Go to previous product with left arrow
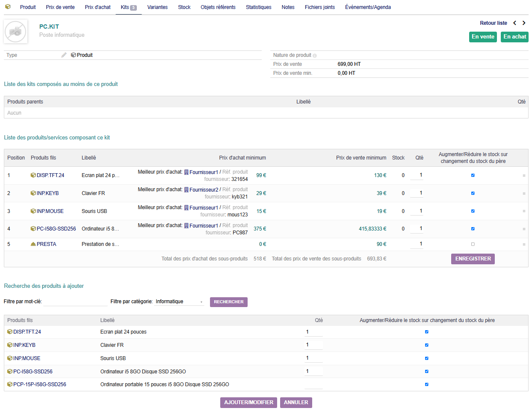This screenshot has height=411, width=532. [515, 23]
